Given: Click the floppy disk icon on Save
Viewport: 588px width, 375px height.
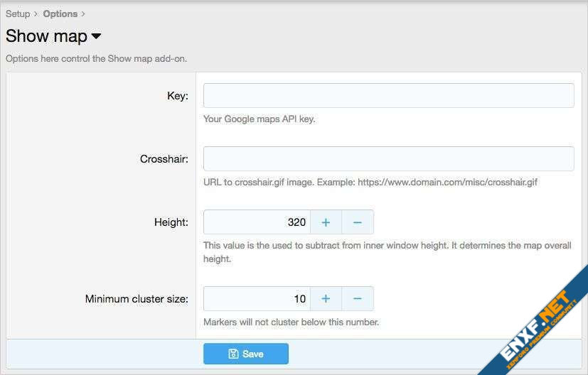Looking at the screenshot, I should (x=232, y=354).
